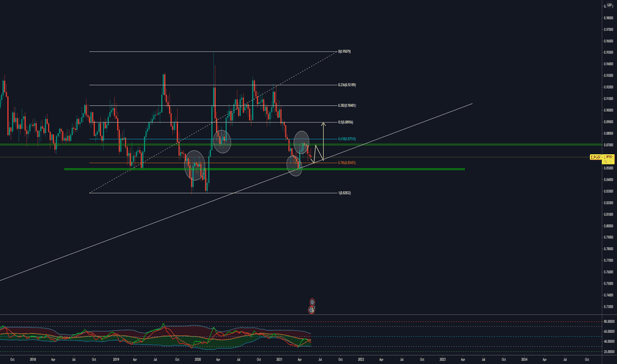Select the Fibonacci 0(0.95079) level label

(x=344, y=52)
